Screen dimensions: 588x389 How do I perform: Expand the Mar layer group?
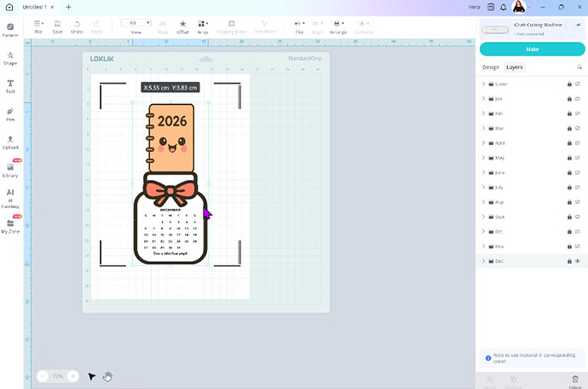483,129
